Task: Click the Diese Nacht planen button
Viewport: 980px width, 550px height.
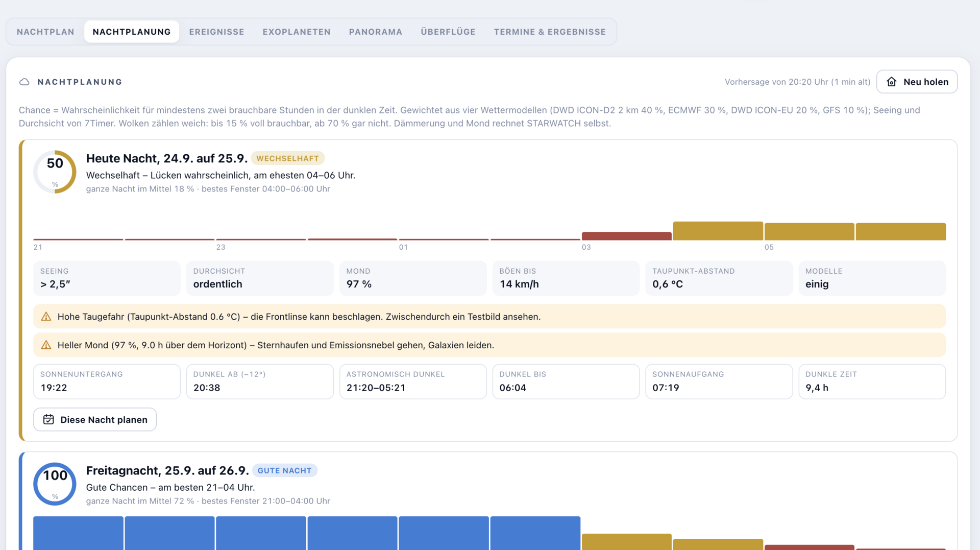Action: point(95,419)
